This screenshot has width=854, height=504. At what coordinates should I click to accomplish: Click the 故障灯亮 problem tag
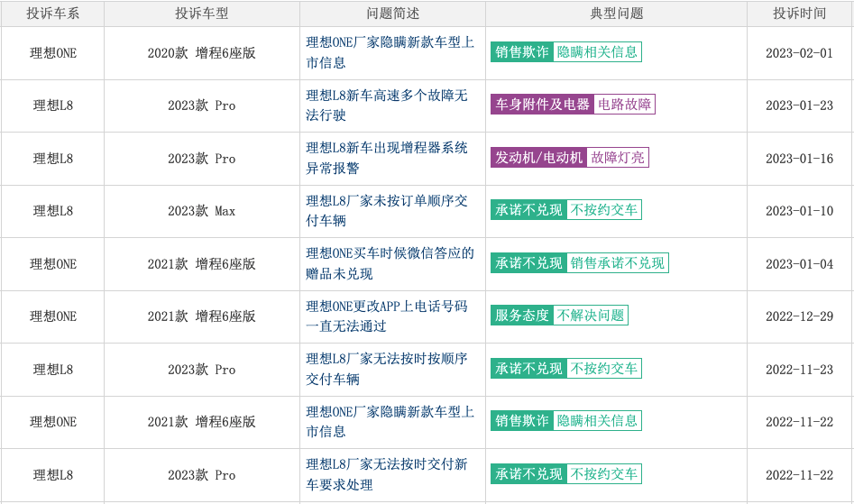click(618, 157)
